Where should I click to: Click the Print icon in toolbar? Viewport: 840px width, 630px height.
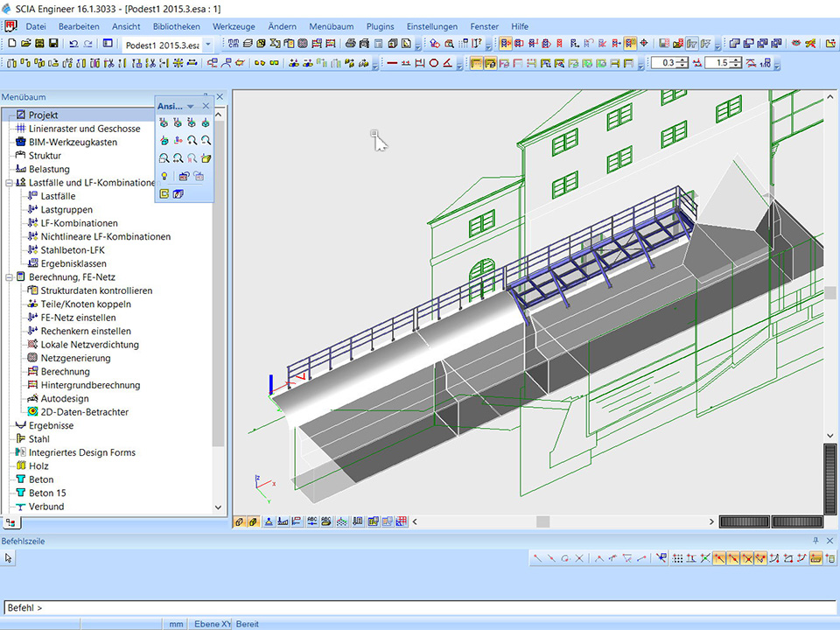(x=350, y=43)
